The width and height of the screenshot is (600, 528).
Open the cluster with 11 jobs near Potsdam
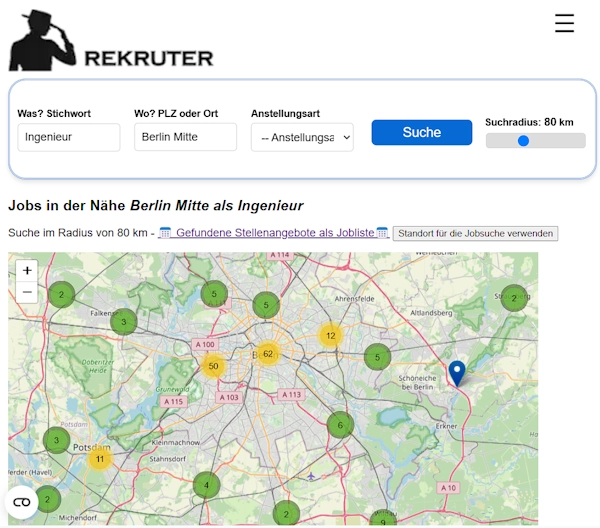click(99, 459)
